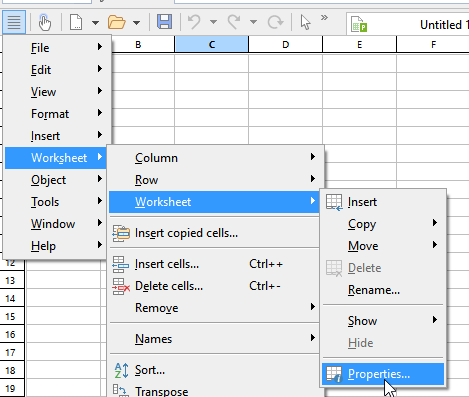Screen dimensions: 469x397
Task: Open worksheet Properties dialog
Action: (x=383, y=374)
